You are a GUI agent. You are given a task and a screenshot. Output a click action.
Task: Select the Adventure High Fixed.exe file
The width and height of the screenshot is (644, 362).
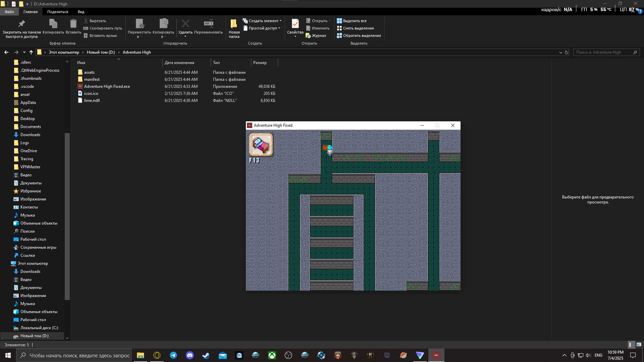(x=107, y=86)
